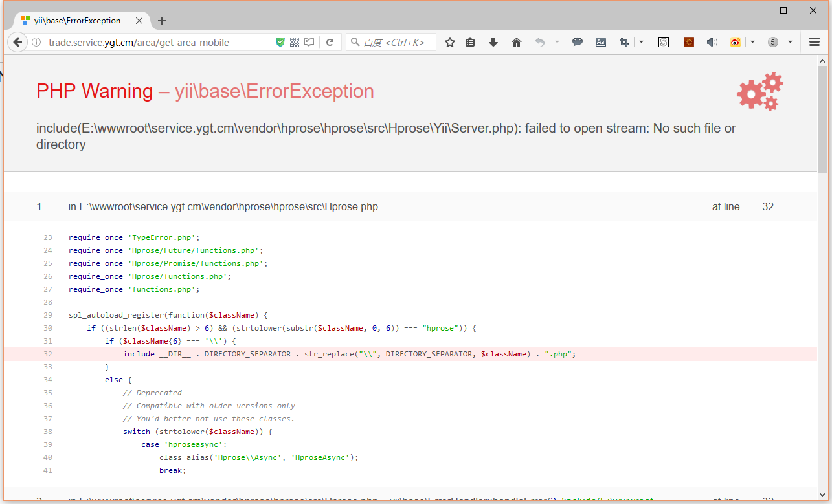Open a new tab with plus button
Image resolution: width=832 pixels, height=504 pixels.
coord(162,21)
